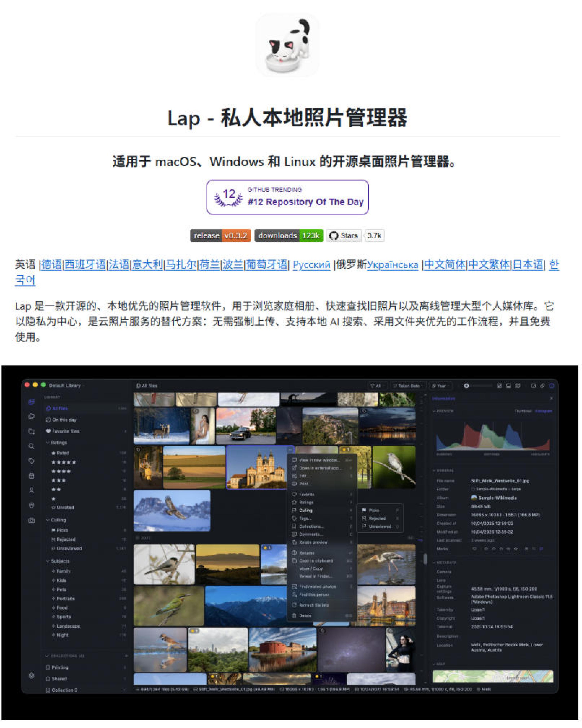The image size is (582, 728).
Task: Open the camera icon in left sidebar
Action: [31, 520]
